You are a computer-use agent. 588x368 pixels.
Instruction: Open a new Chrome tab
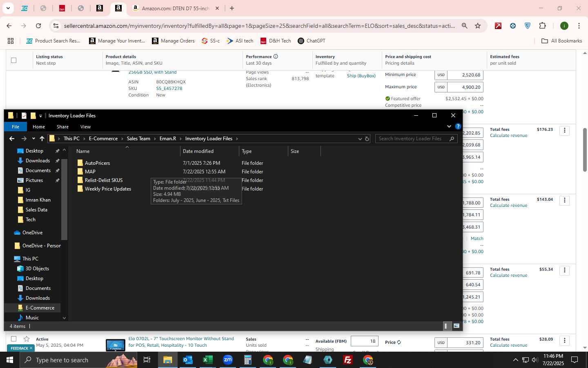coord(232,8)
